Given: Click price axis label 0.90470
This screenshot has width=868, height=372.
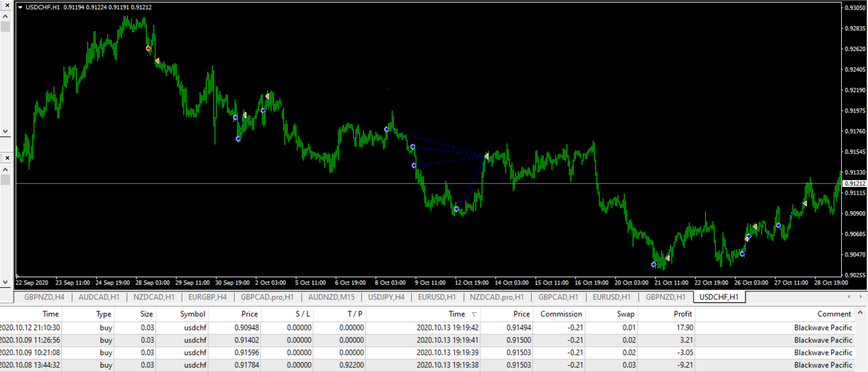Looking at the screenshot, I should [856, 254].
